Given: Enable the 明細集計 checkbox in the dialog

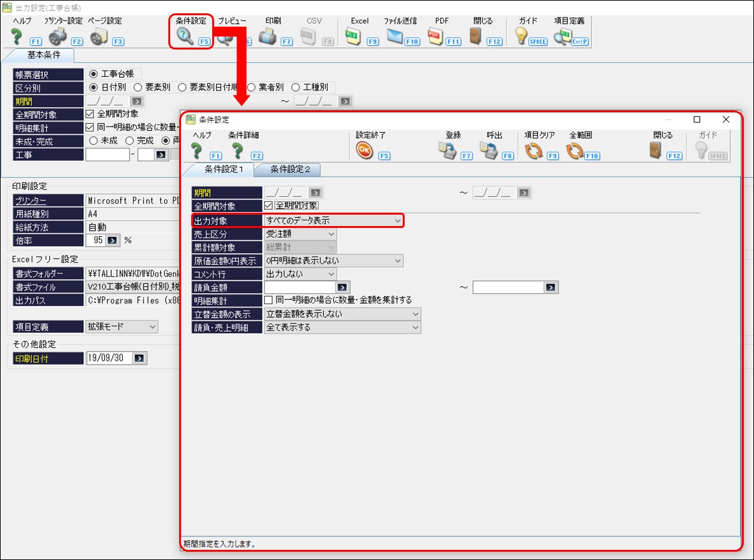Looking at the screenshot, I should 269,300.
